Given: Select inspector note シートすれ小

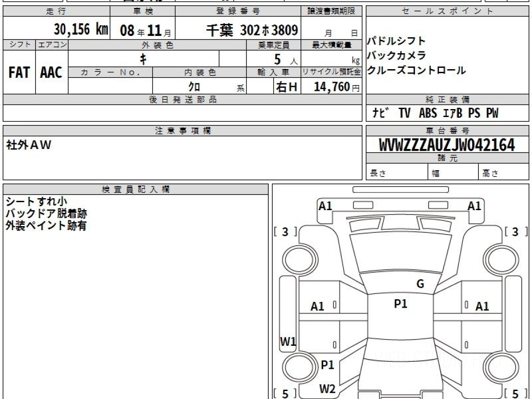Looking at the screenshot, I should 36,202.
